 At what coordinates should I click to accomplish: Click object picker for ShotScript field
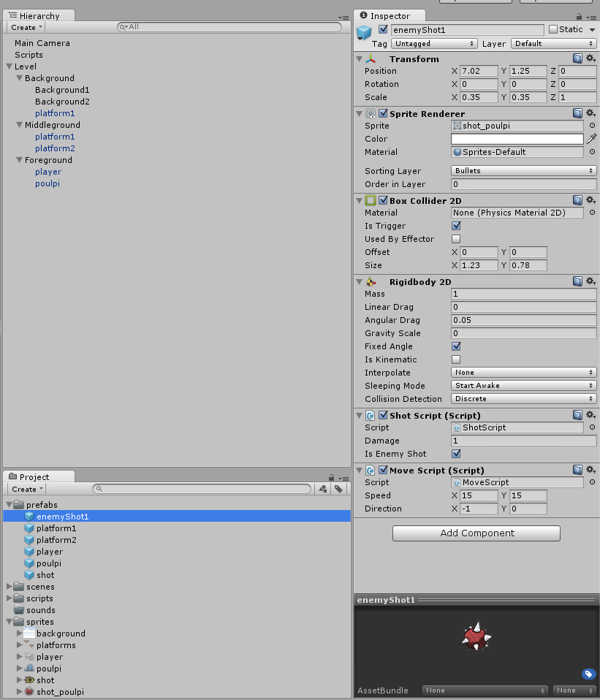click(x=592, y=427)
